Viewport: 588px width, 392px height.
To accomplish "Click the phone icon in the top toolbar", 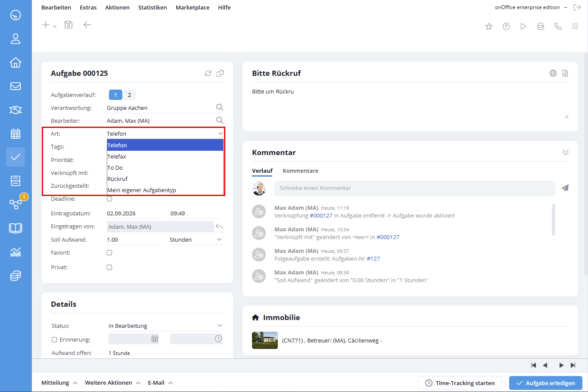I will click(558, 26).
